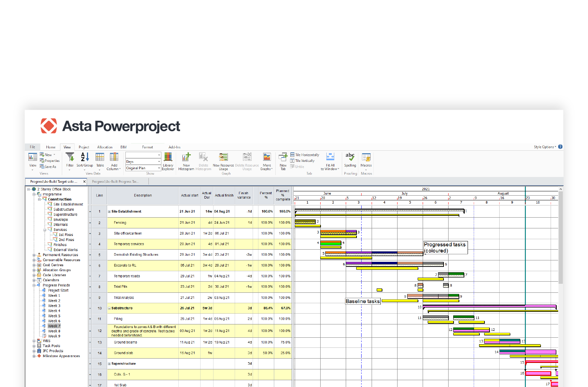Open the View ribbon button icon
588x387 pixels.
click(x=33, y=157)
